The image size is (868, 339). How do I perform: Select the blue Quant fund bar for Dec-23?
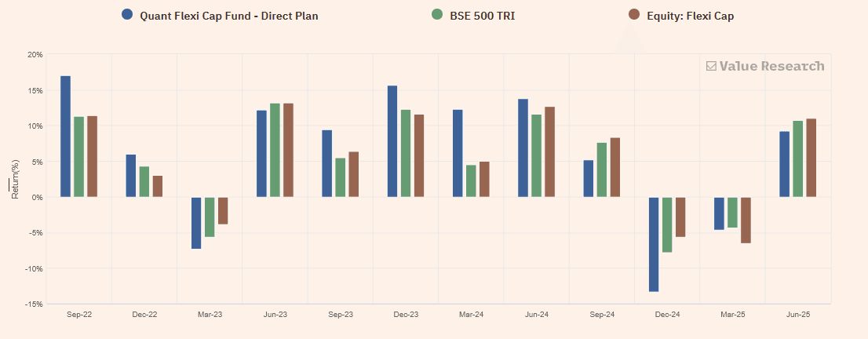pyautogui.click(x=392, y=141)
